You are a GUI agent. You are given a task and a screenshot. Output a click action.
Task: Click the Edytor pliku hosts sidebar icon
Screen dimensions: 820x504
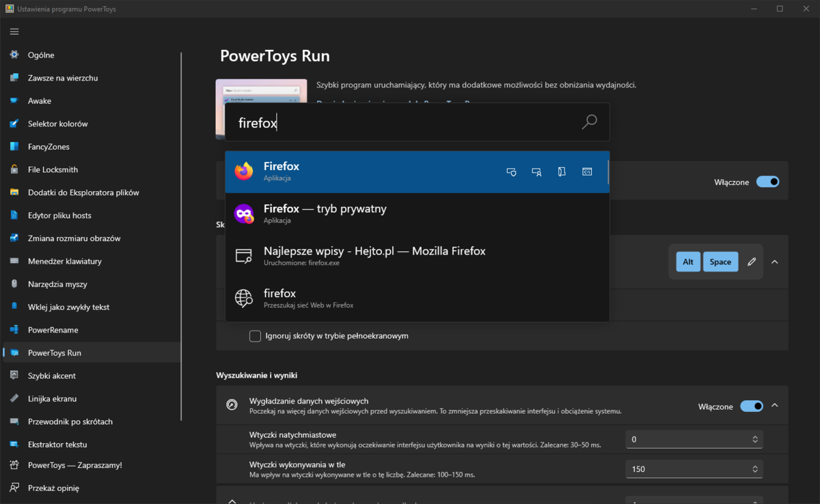tap(14, 215)
